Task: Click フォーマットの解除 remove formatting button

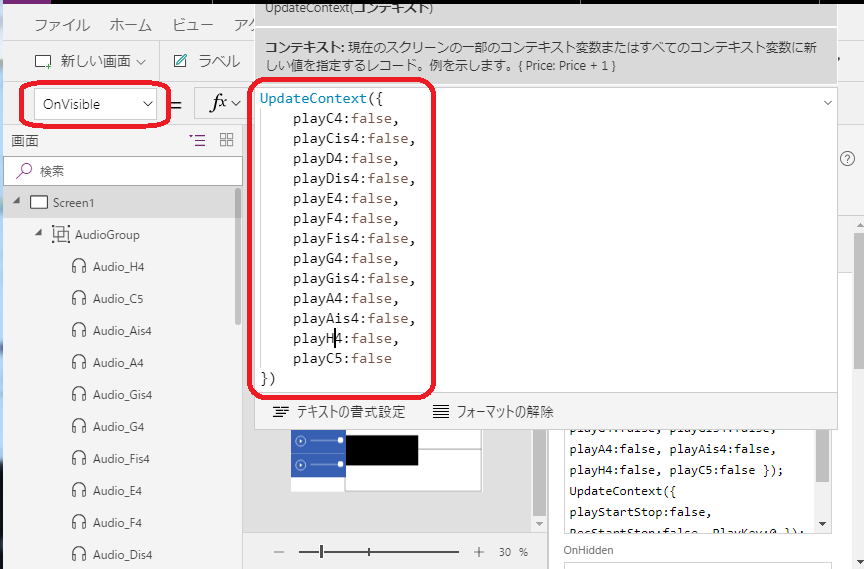Action: (493, 411)
